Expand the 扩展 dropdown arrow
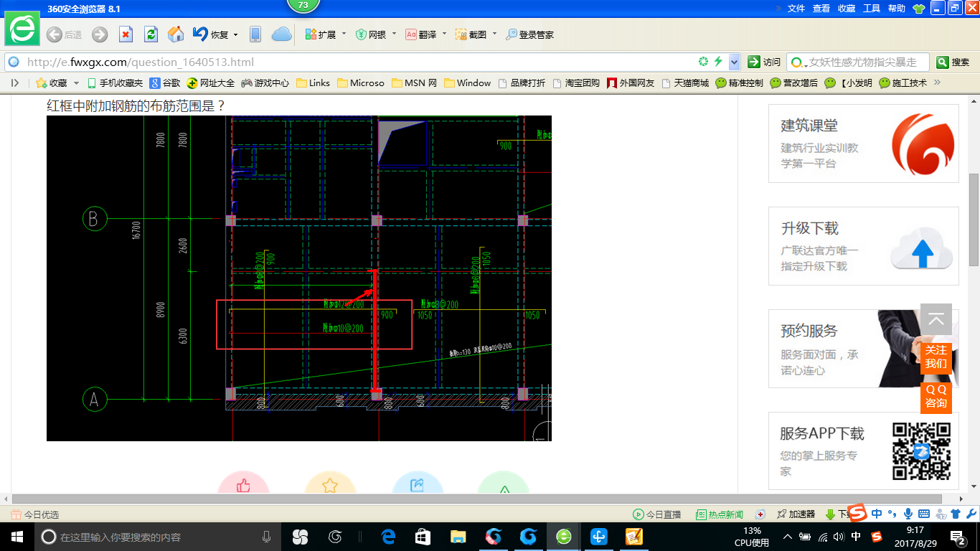Screen dimensions: 980x551 [344, 34]
